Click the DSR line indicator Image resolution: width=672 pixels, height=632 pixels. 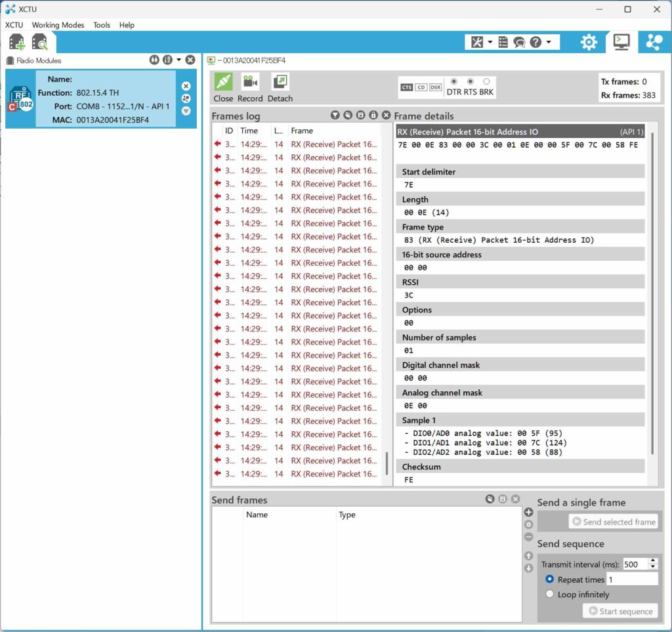(x=436, y=87)
